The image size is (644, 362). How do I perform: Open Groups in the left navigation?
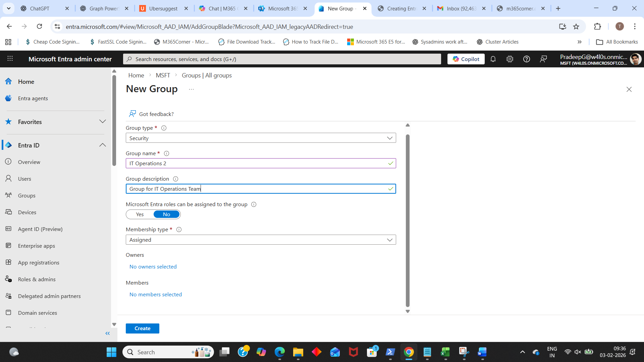point(27,195)
